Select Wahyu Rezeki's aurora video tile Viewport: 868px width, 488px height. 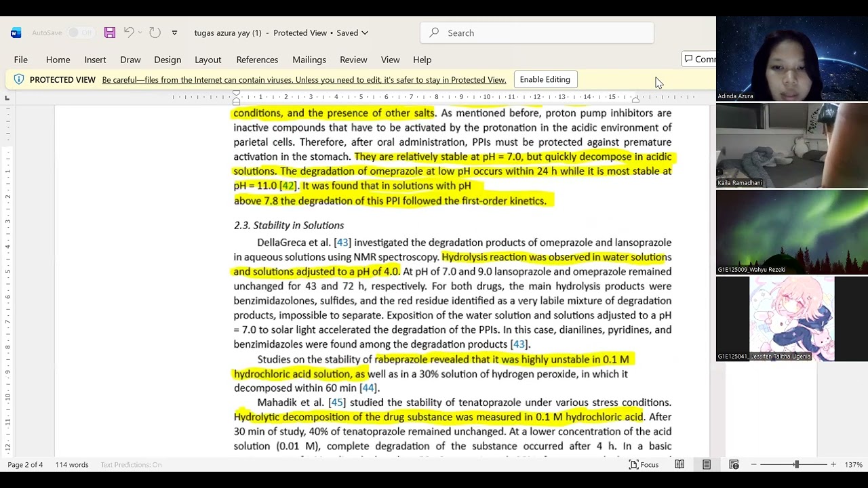point(792,232)
